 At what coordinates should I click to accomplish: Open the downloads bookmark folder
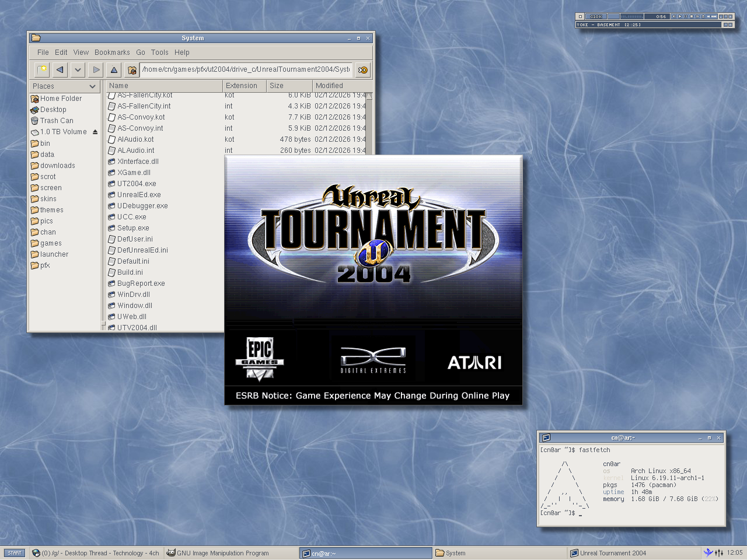[x=53, y=166]
